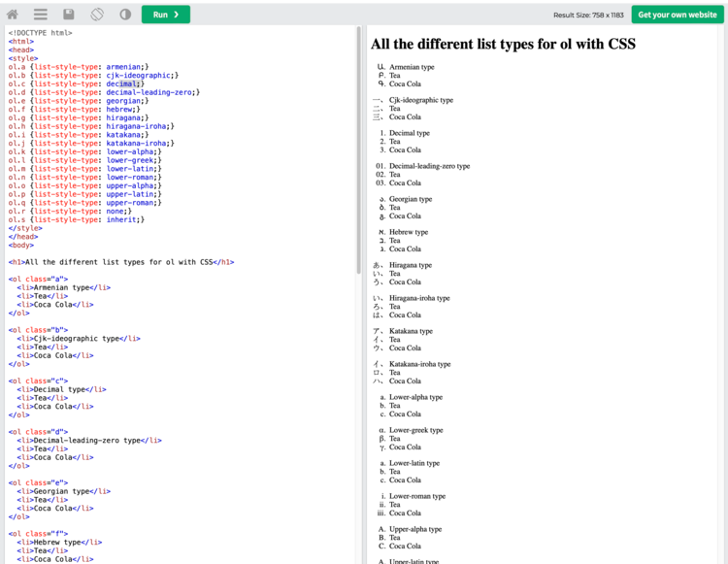The height and width of the screenshot is (564, 728).
Task: Click the Decimal type li code line
Action: tap(61, 389)
